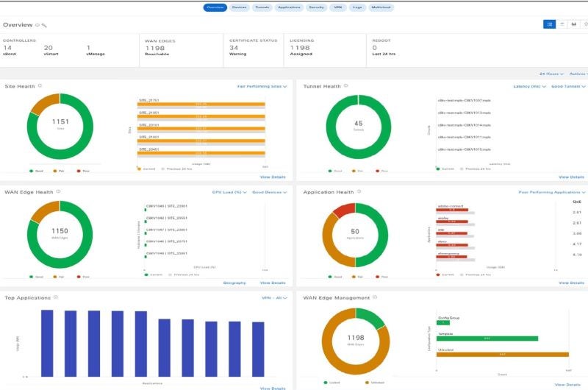
Task: Switch to the VPN tab
Action: [338, 7]
